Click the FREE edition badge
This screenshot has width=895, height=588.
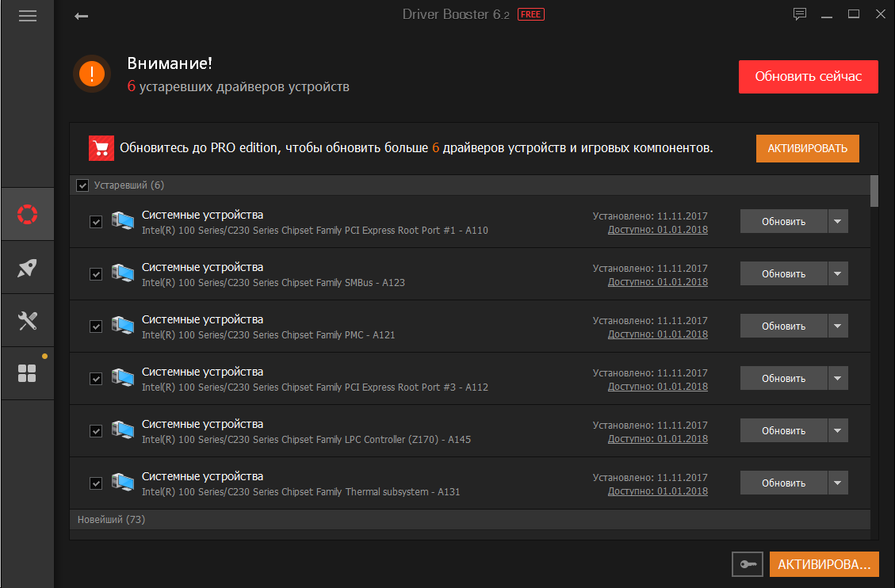(531, 14)
